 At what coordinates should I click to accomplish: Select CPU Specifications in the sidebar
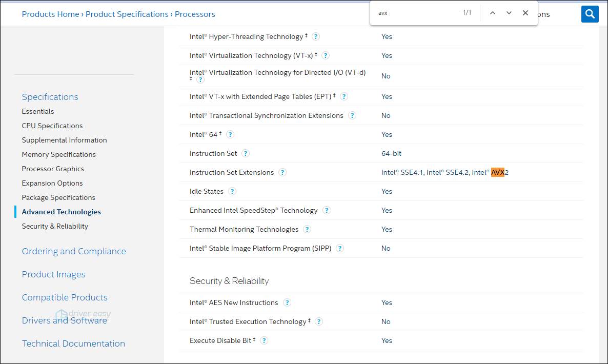click(x=52, y=126)
